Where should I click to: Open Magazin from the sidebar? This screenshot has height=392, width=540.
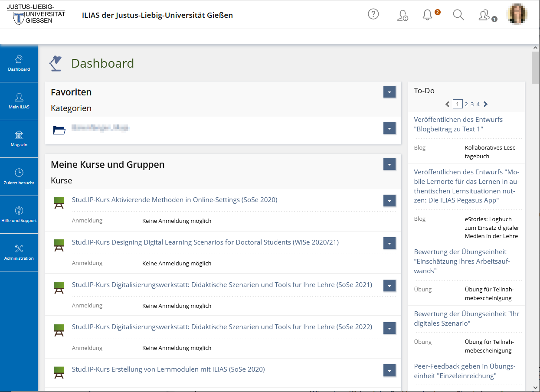pos(19,139)
